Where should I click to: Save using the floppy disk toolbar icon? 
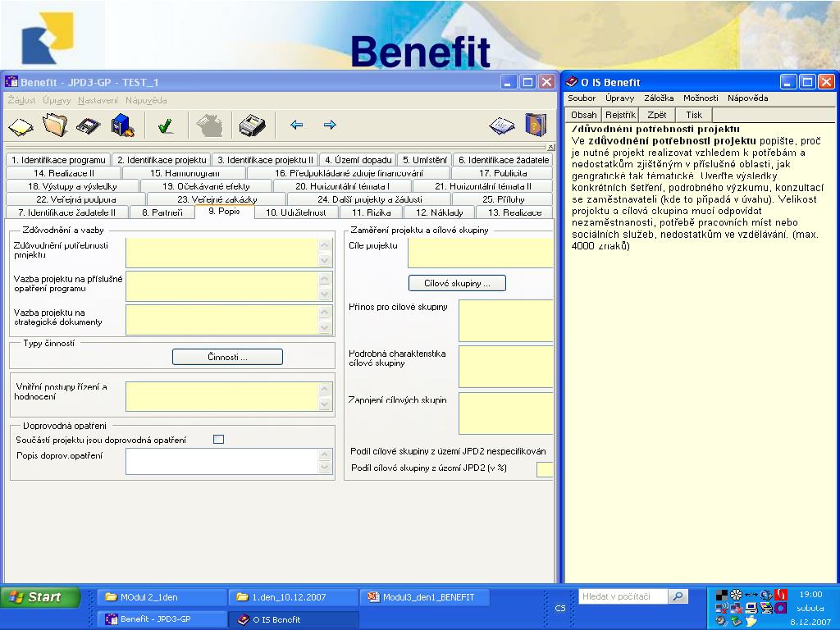89,126
